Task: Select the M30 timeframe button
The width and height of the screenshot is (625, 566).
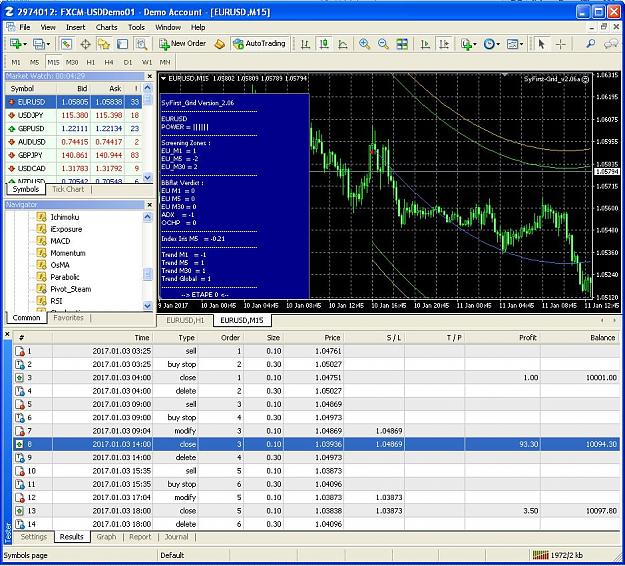Action: (72, 62)
